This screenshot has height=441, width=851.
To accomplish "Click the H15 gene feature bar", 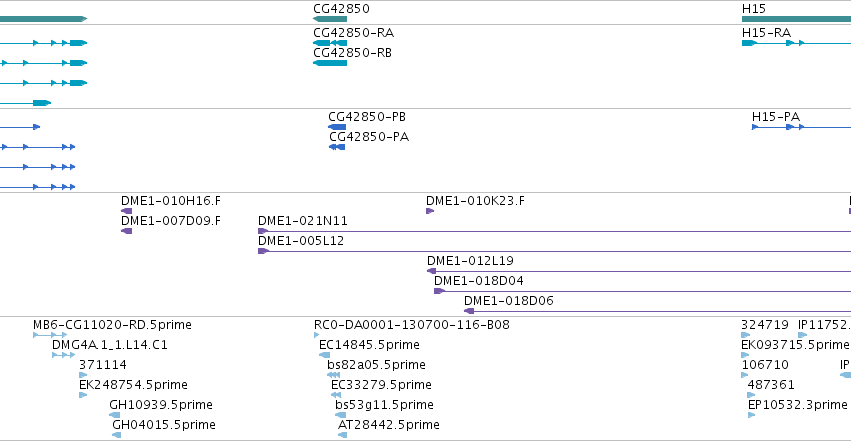I will tap(796, 19).
